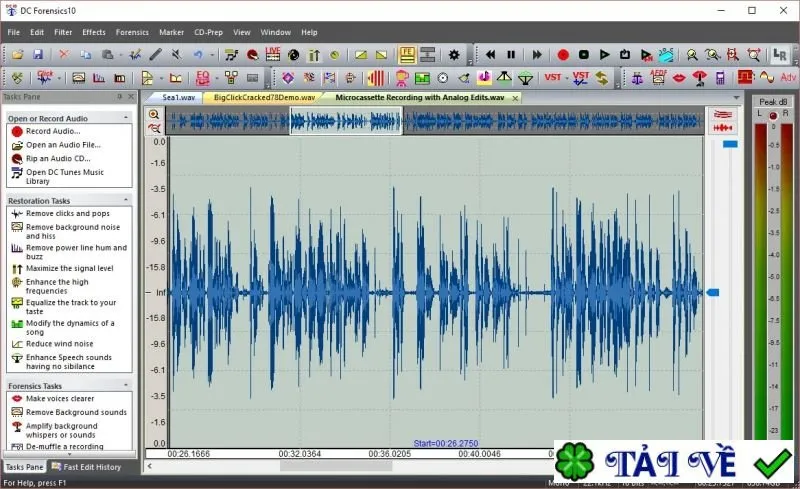Click the red Record button in transport

[x=563, y=55]
